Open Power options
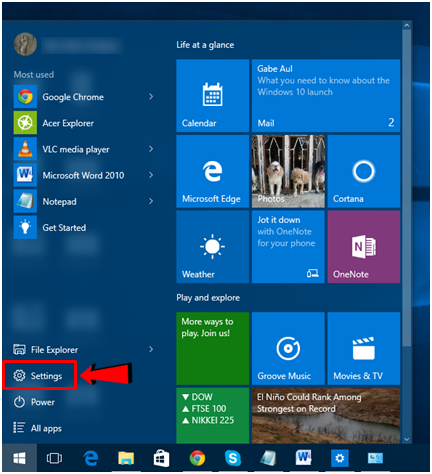 pyautogui.click(x=34, y=402)
